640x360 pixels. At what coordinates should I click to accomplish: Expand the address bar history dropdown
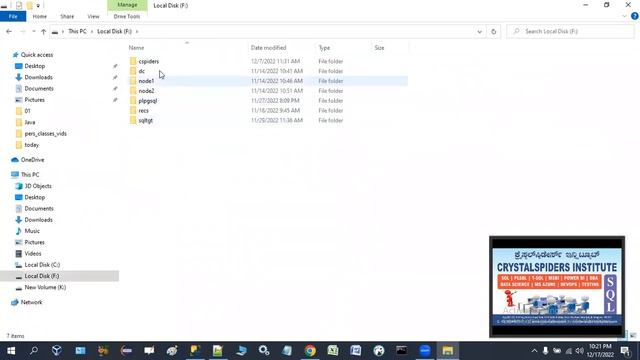480,31
